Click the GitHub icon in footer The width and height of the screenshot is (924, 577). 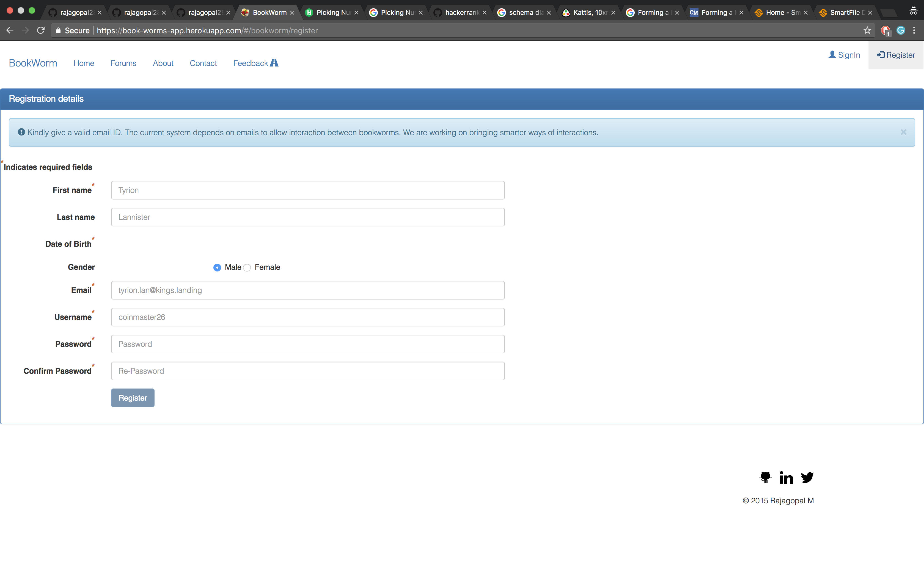pos(766,477)
